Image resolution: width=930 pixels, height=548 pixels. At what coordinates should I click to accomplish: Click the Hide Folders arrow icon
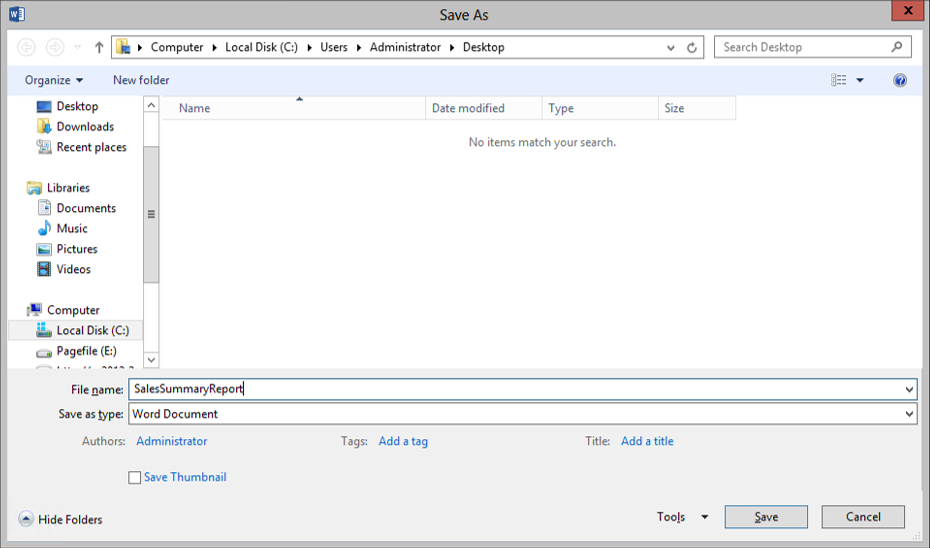coord(26,519)
